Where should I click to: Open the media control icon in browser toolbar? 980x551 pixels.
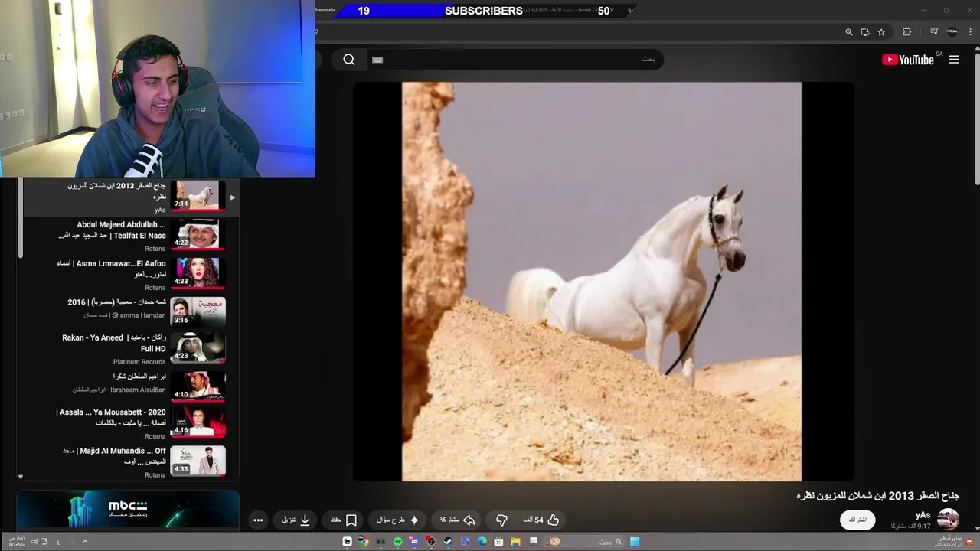[934, 32]
